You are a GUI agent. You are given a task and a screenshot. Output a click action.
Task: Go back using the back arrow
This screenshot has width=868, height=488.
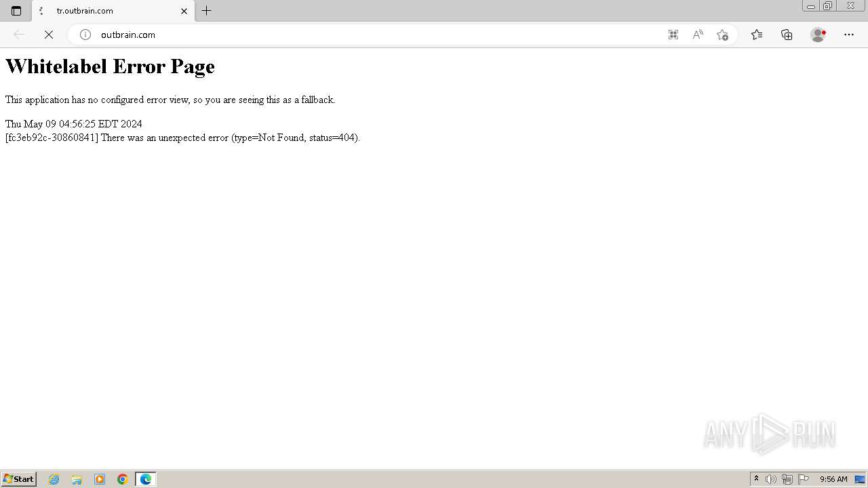point(19,35)
